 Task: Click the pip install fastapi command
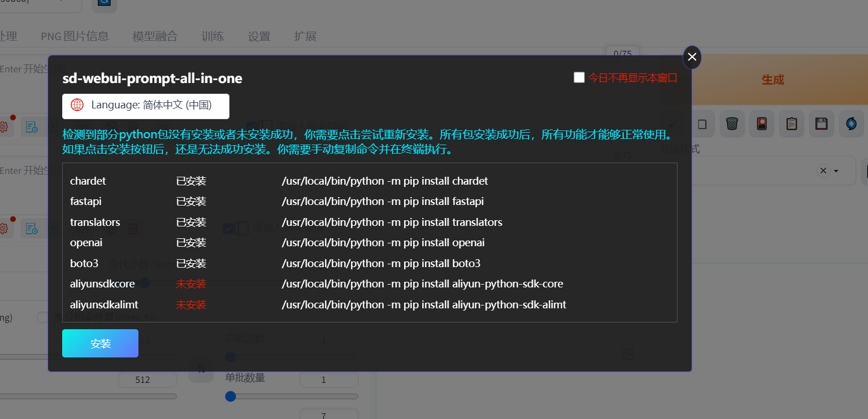point(383,202)
